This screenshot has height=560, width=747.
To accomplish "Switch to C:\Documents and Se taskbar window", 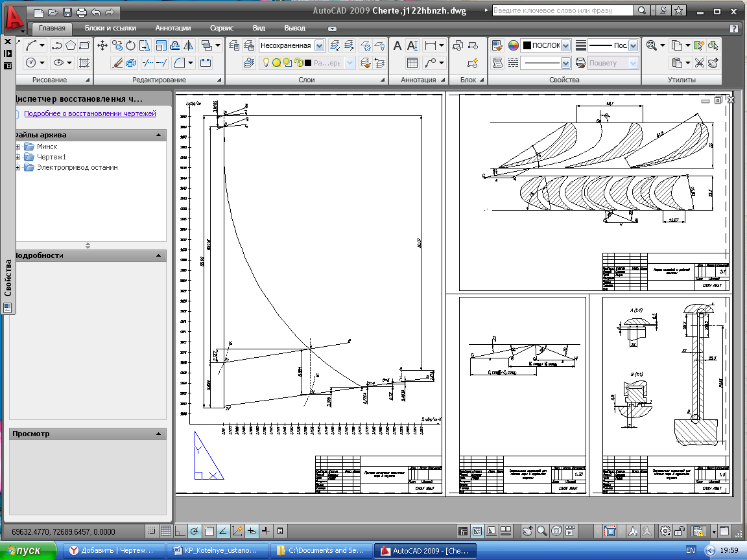I will (322, 550).
